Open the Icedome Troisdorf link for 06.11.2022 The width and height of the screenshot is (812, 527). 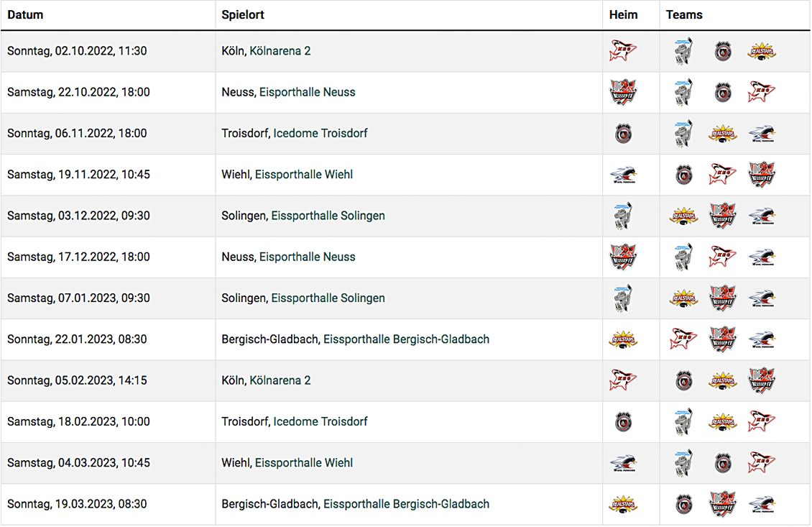click(320, 133)
